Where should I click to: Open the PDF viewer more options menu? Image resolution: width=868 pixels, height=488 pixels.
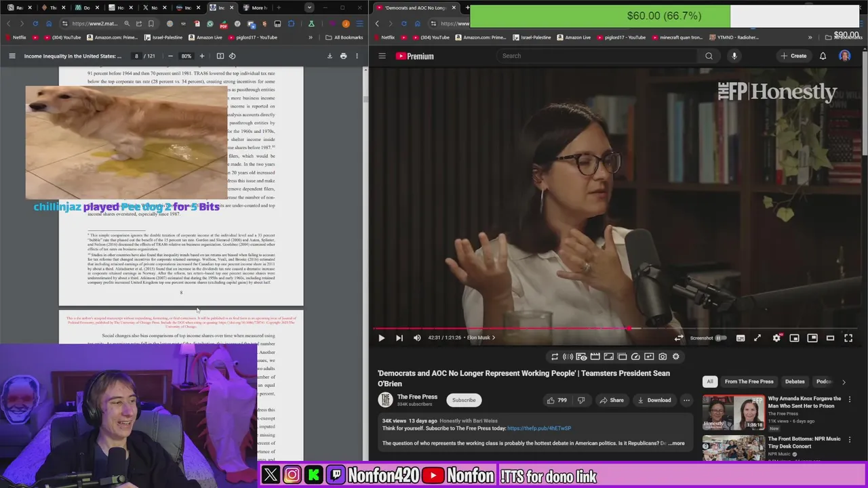tap(357, 56)
